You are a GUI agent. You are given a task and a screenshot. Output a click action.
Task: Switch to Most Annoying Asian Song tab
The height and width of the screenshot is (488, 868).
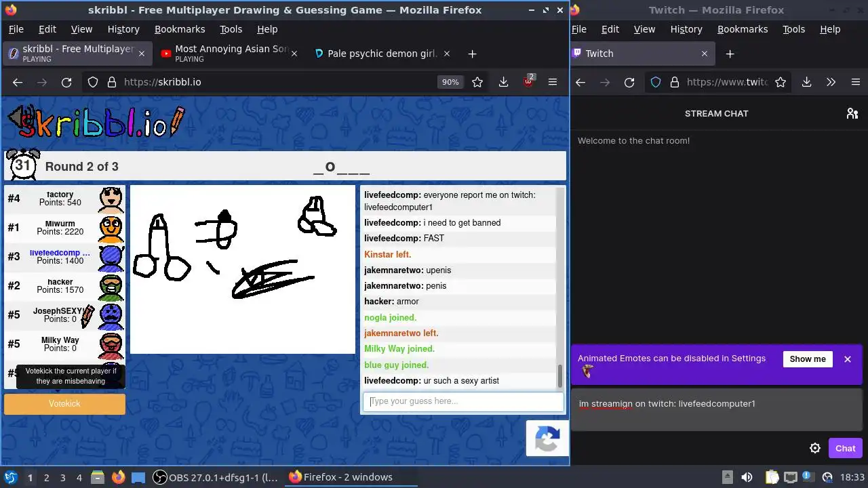click(x=231, y=54)
